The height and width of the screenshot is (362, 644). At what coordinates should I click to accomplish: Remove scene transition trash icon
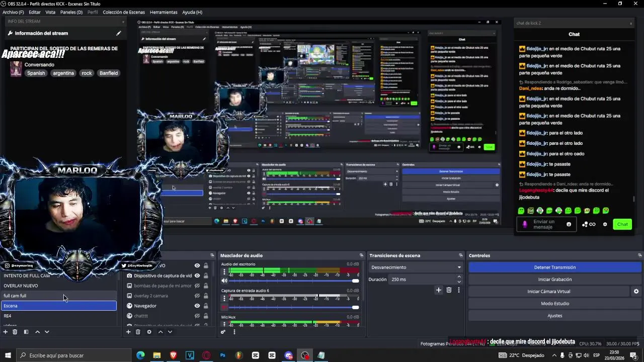pos(449,290)
